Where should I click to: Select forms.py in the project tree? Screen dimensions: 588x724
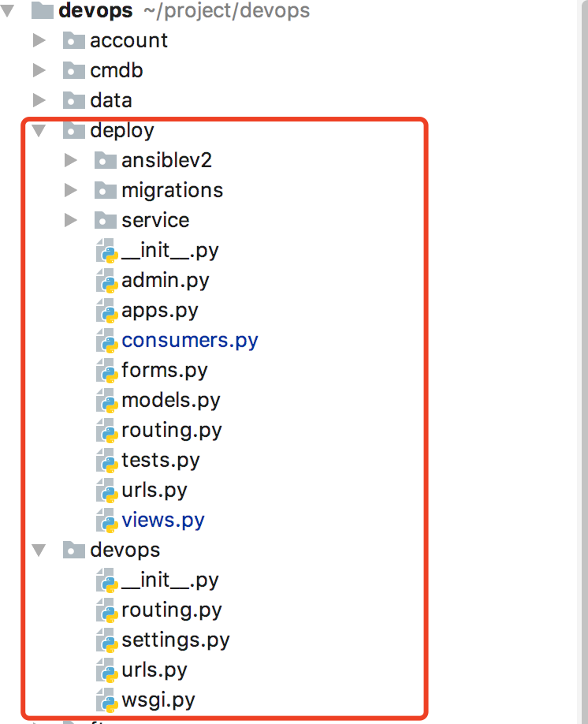pos(164,371)
